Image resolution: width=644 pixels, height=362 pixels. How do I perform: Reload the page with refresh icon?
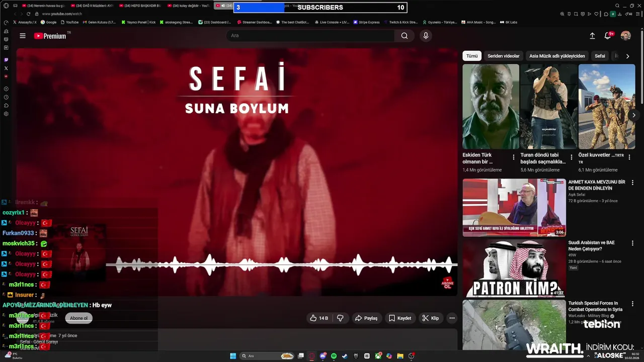click(x=28, y=14)
